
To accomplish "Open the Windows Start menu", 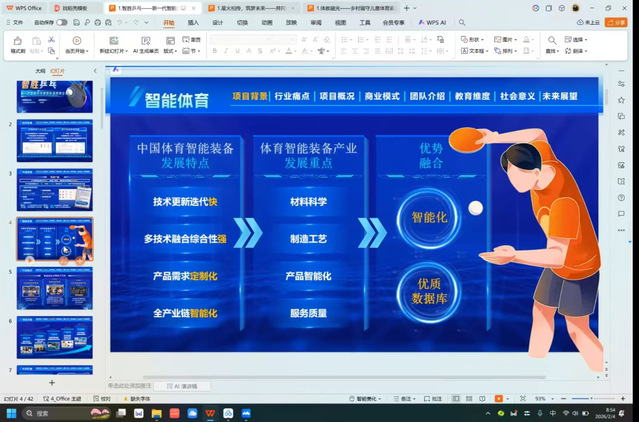I will point(11,412).
